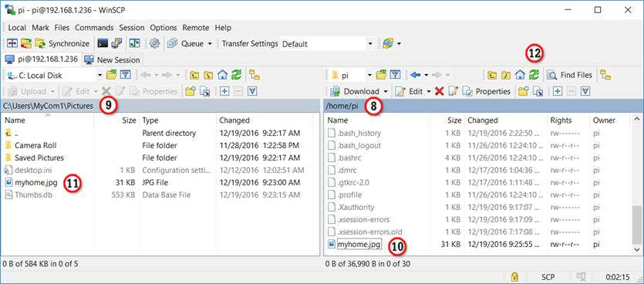Screen dimensions: 644x284
Task: Open the Mark menu
Action: 40,28
